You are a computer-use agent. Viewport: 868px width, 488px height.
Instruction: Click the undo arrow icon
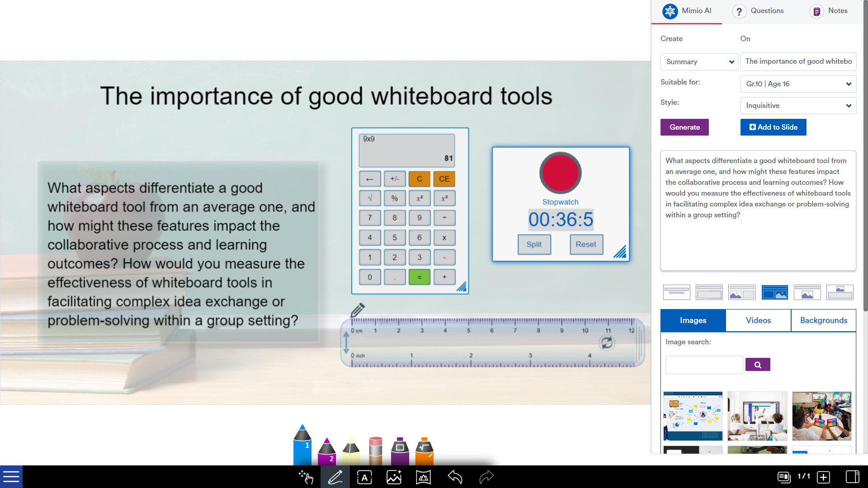[x=455, y=477]
